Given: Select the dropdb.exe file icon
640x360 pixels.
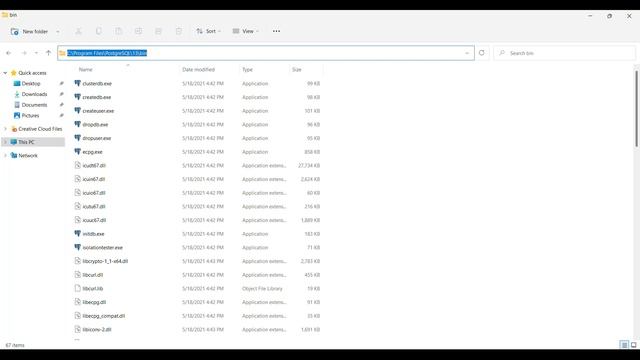Looking at the screenshot, I should click(x=78, y=124).
